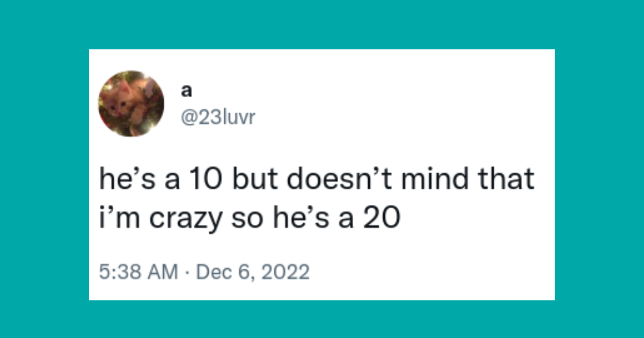
Task: Click the Dec 6, 2022 date
Action: pyautogui.click(x=253, y=273)
